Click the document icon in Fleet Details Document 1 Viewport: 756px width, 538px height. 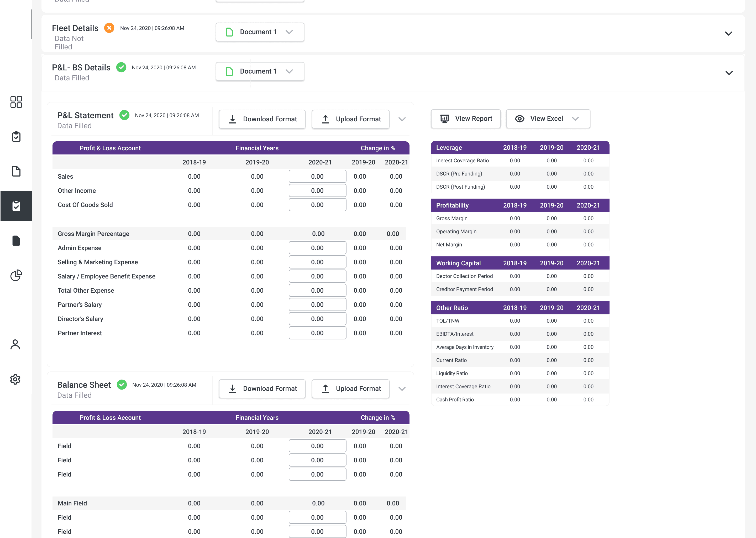click(x=229, y=32)
